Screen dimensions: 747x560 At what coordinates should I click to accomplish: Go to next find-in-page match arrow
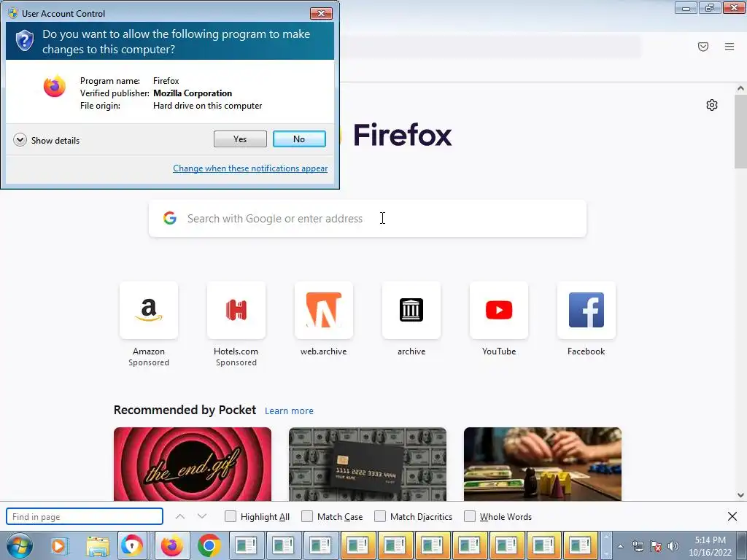(x=202, y=517)
